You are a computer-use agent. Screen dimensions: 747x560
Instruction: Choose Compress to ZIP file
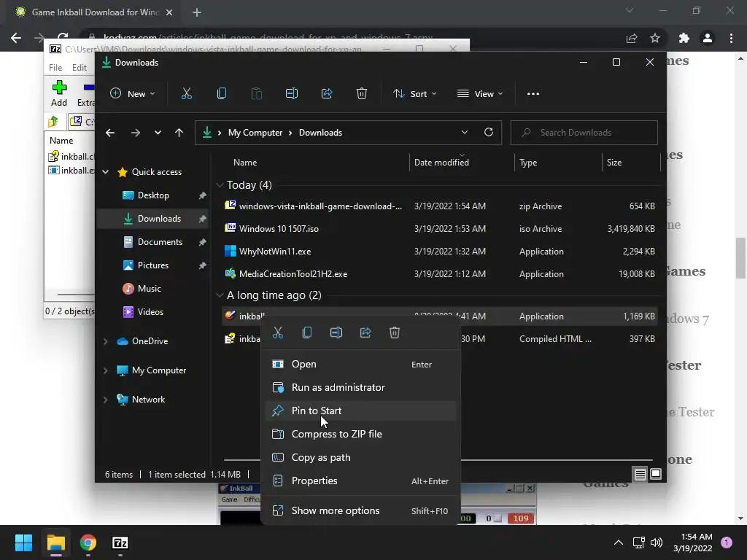coord(360,435)
